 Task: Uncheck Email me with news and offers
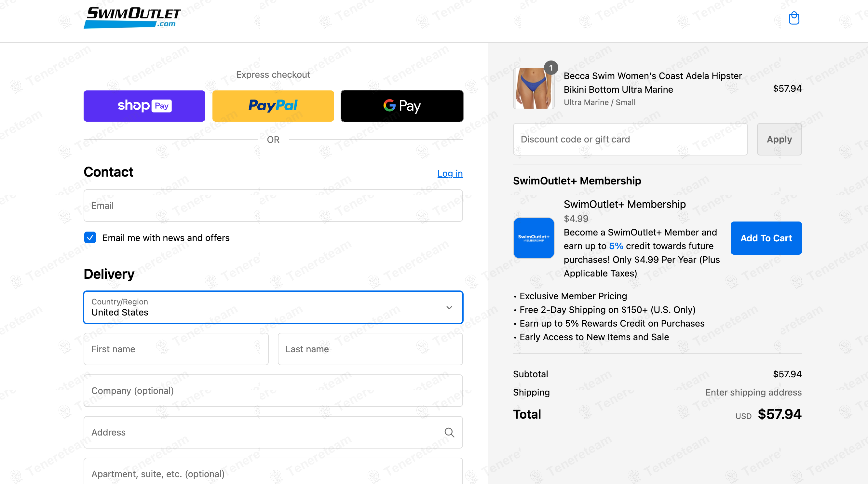pyautogui.click(x=90, y=237)
